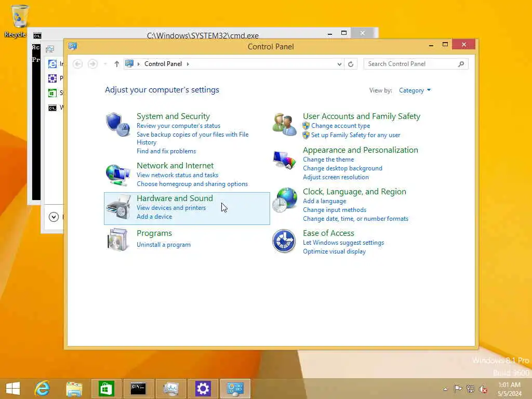Open Change input methods
The width and height of the screenshot is (532, 399).
tap(335, 210)
